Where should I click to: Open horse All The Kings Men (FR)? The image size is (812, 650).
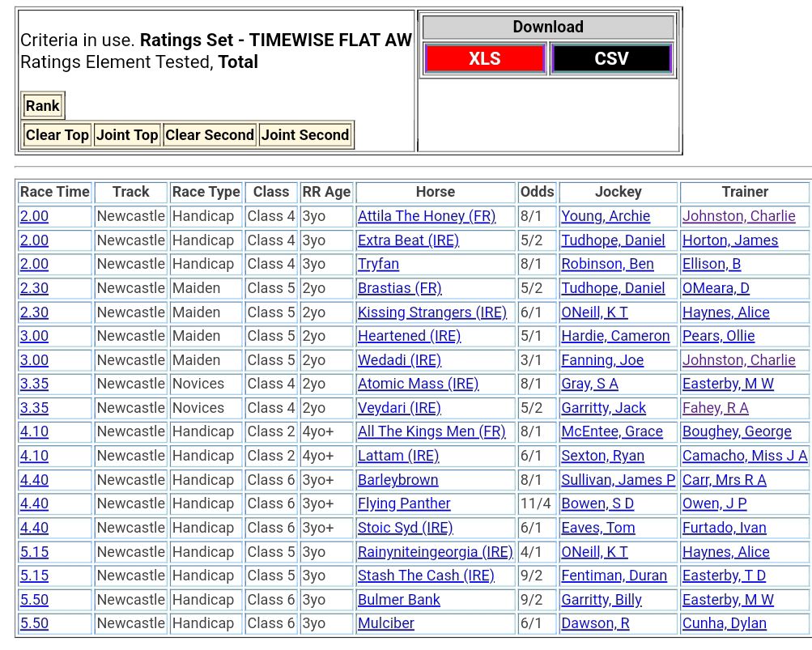(431, 431)
